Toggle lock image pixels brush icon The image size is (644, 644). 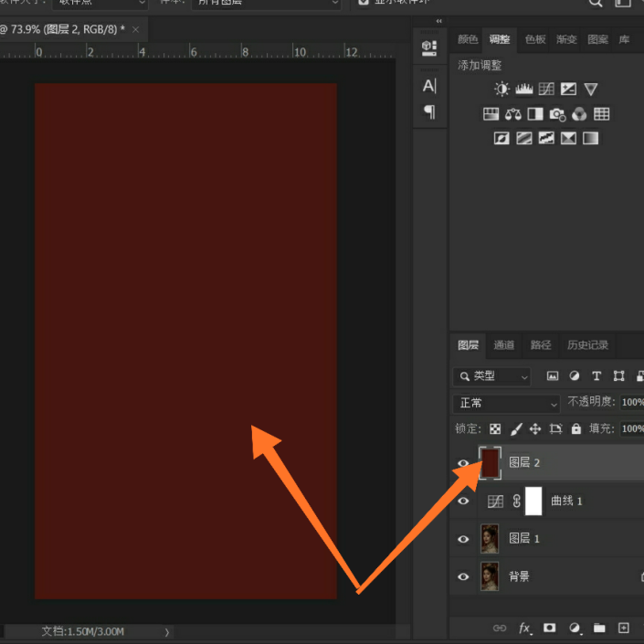(x=516, y=428)
